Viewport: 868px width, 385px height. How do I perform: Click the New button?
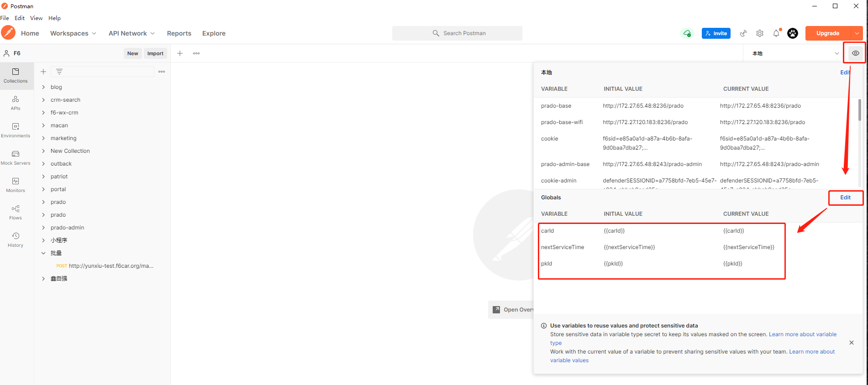pos(133,53)
